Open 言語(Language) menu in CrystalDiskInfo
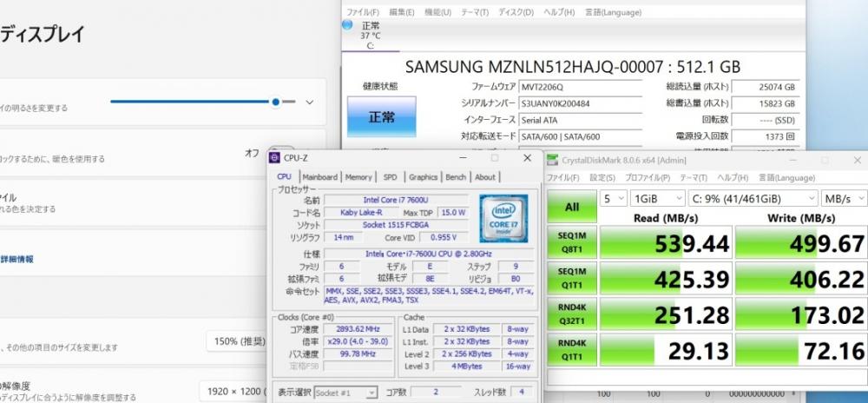This screenshot has height=403, width=868. coord(613,11)
